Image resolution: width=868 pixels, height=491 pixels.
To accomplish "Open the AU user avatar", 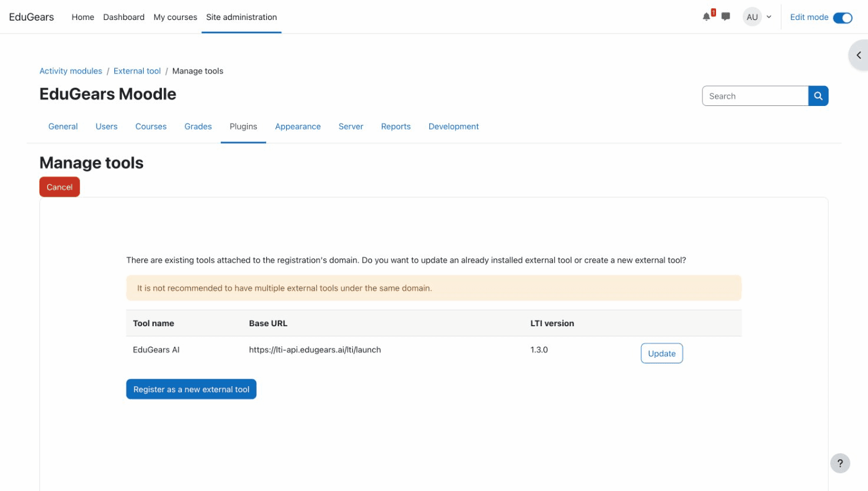I will click(752, 16).
